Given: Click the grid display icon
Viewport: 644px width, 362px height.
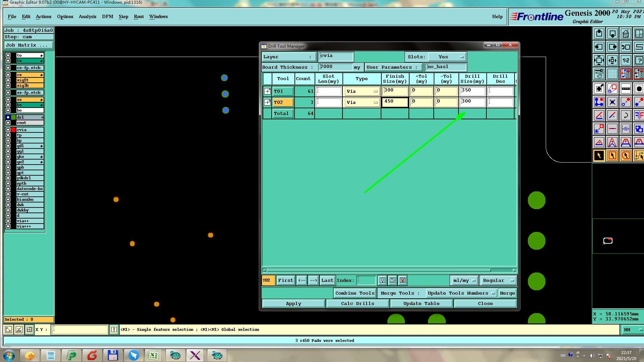Looking at the screenshot, I should (612, 74).
